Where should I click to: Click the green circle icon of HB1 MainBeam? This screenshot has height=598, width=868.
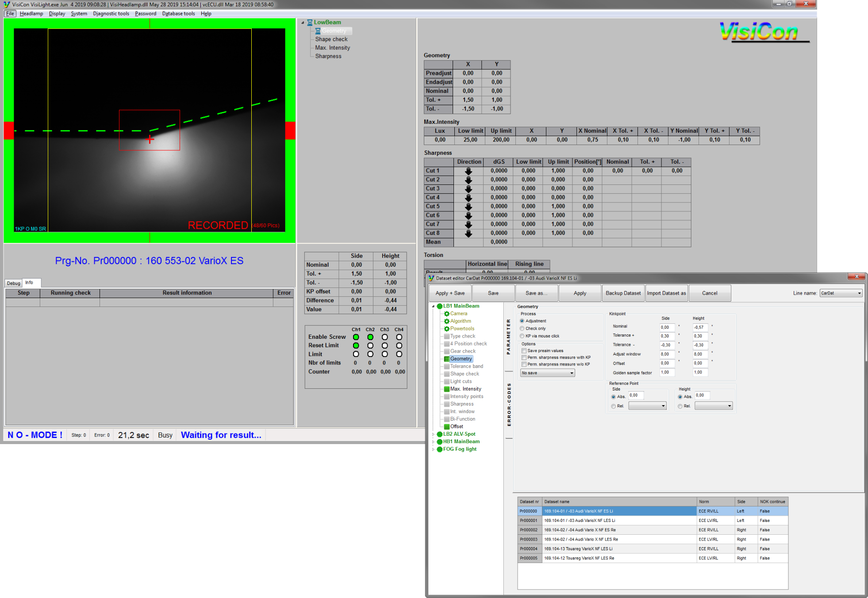point(440,441)
